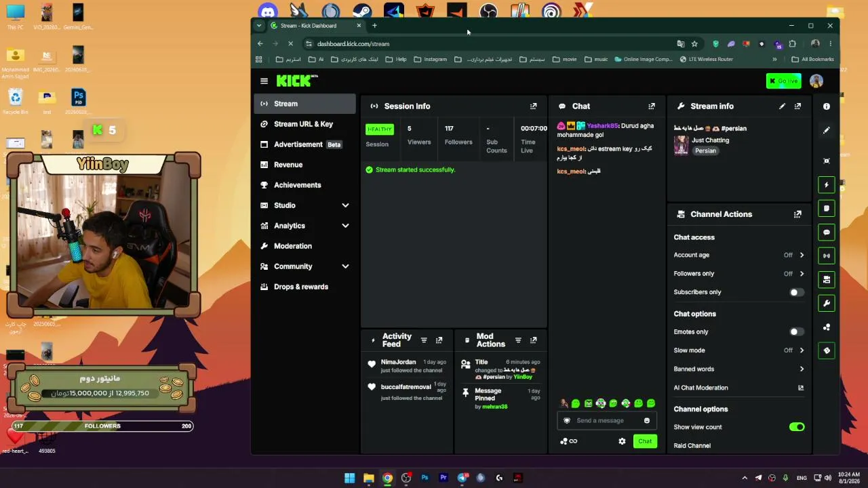
Task: Select Stream in the sidebar
Action: (305, 104)
